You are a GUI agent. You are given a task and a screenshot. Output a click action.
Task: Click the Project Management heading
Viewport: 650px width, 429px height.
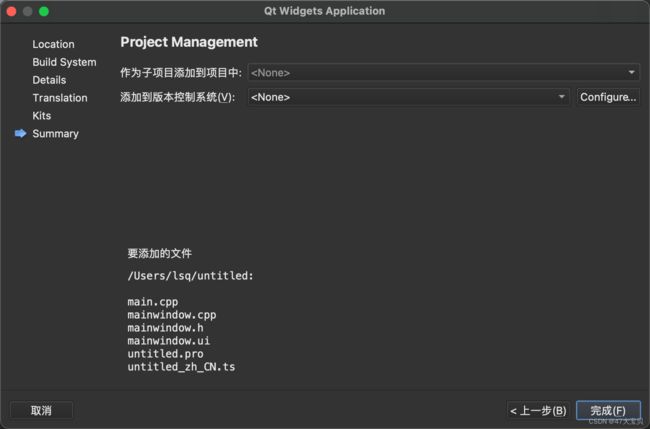[x=189, y=42]
